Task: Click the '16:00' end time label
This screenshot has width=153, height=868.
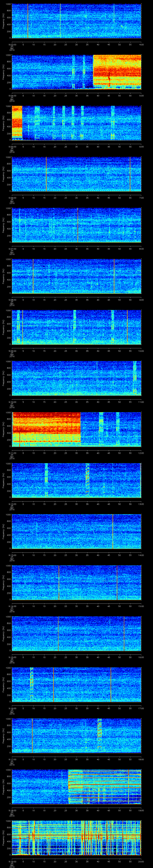Action: click(x=141, y=657)
